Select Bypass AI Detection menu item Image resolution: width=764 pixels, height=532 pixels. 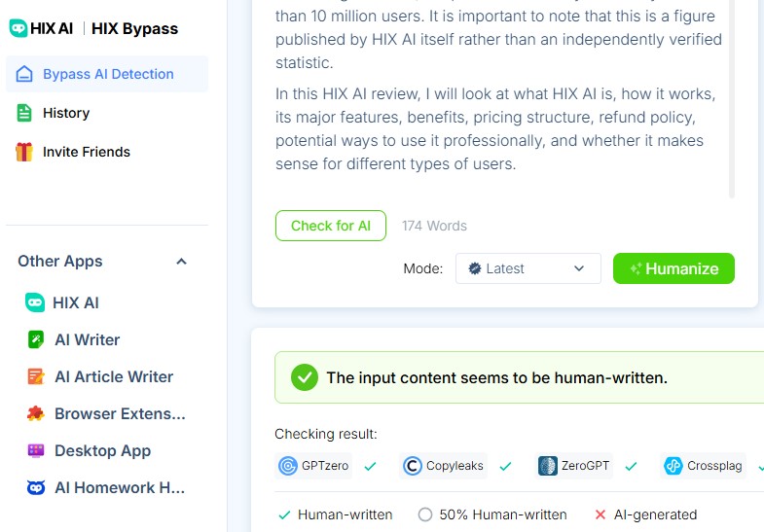coord(107,74)
